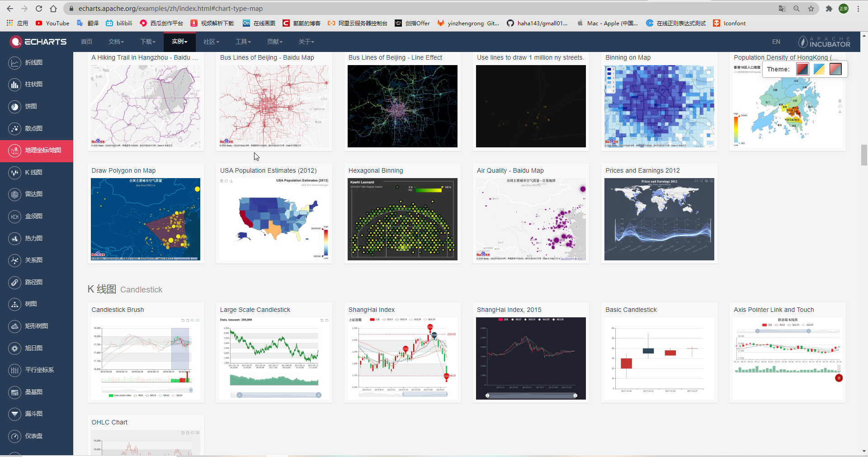Screen dimensions: 868x457
Task: Go to browser home page
Action: click(x=53, y=9)
